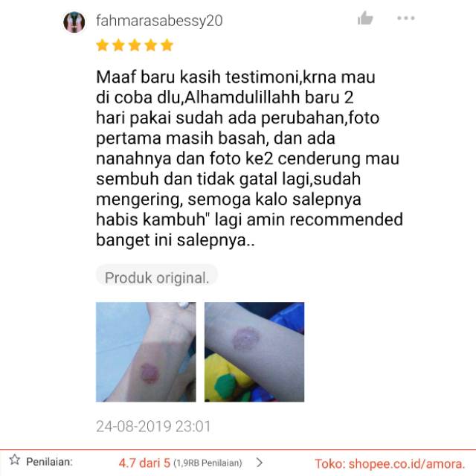
Task: Click the Penilaian label
Action: click(x=50, y=462)
